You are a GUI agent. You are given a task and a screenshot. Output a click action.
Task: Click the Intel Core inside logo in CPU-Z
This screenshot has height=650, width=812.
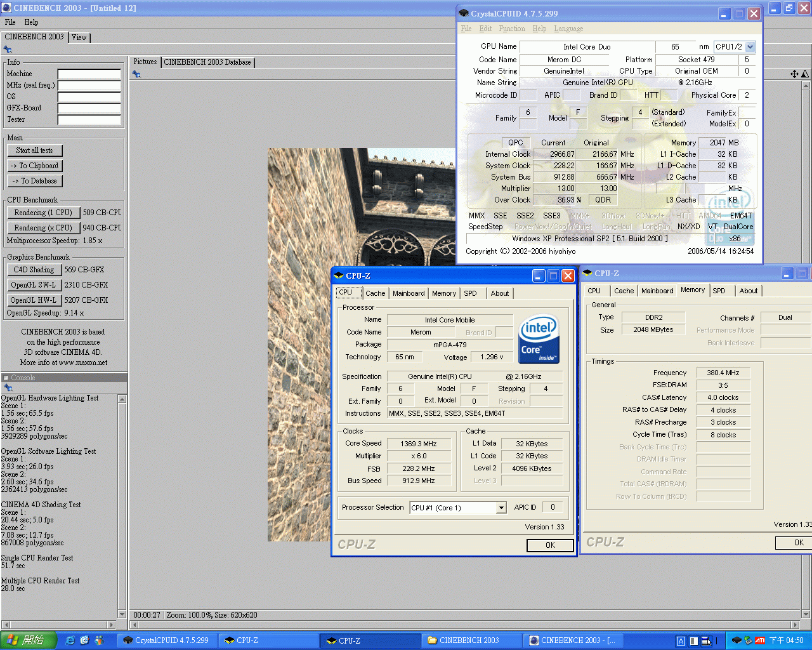pos(539,339)
